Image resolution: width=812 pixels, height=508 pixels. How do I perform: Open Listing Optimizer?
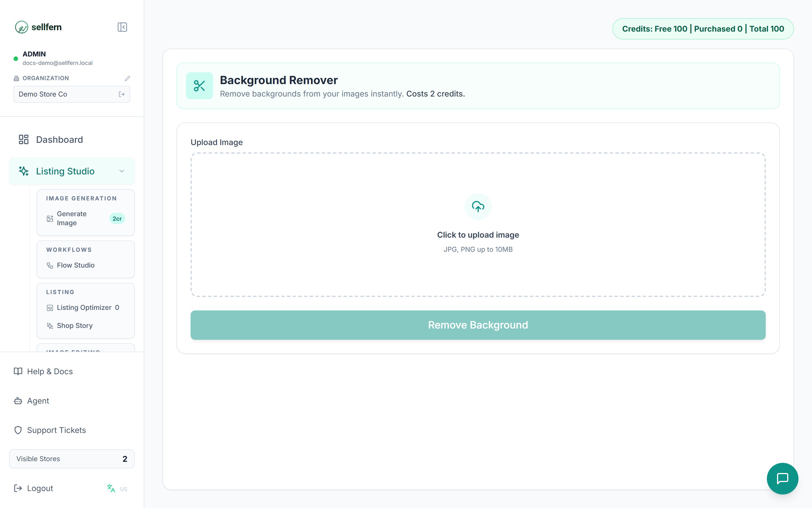[85, 308]
